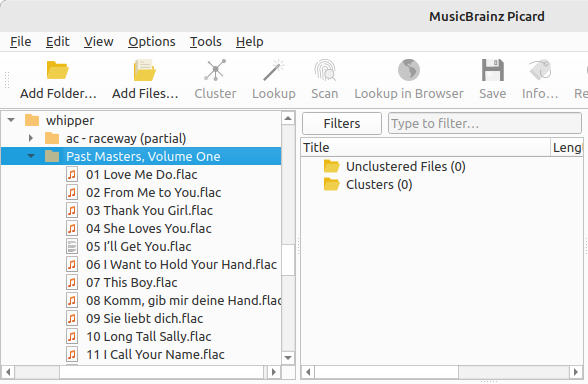The width and height of the screenshot is (588, 384).
Task: Open the View menu
Action: (99, 42)
